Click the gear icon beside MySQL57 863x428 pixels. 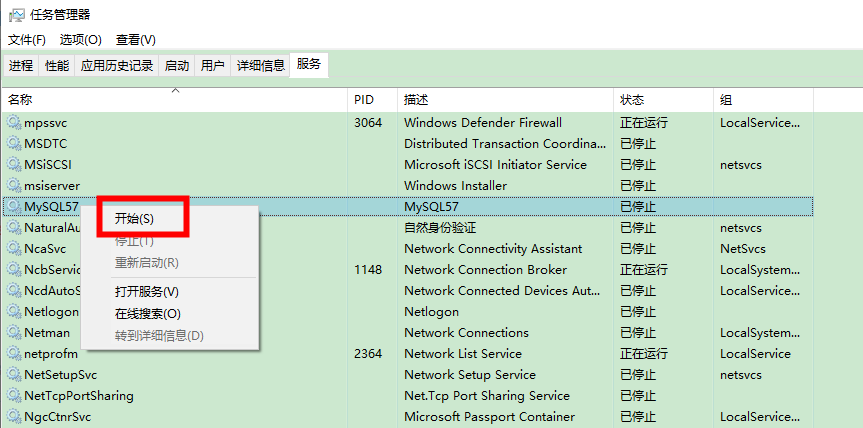tap(14, 206)
